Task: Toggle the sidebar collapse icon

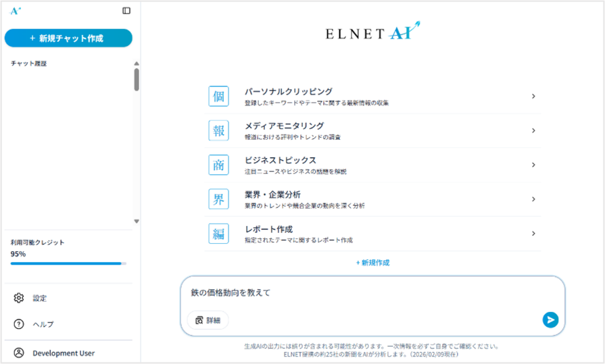Action: pos(126,11)
